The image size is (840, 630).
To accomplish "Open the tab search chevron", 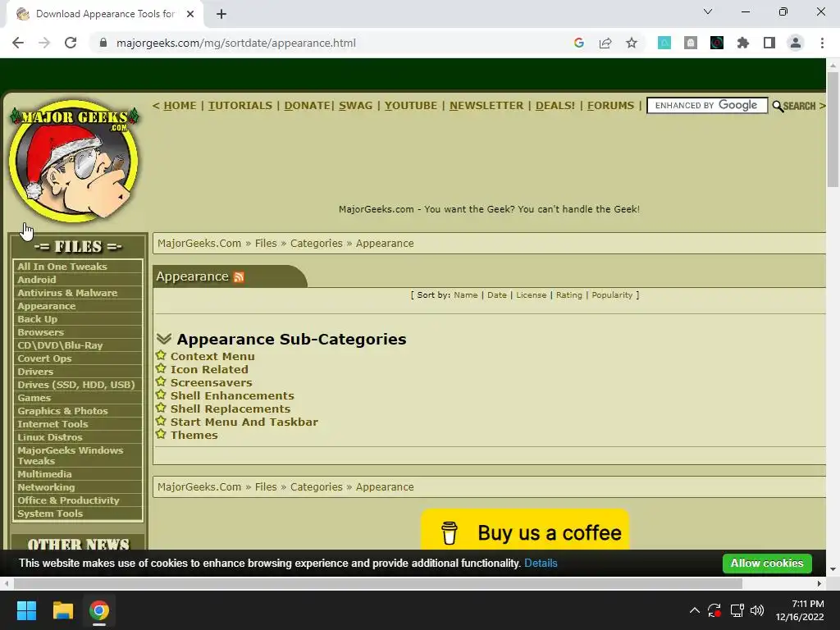I will [x=708, y=11].
